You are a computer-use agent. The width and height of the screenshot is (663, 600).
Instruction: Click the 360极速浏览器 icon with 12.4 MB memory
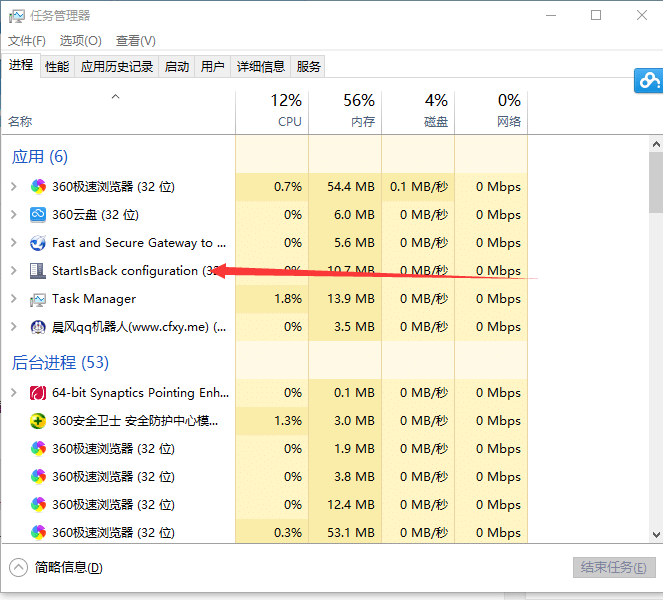pos(38,504)
